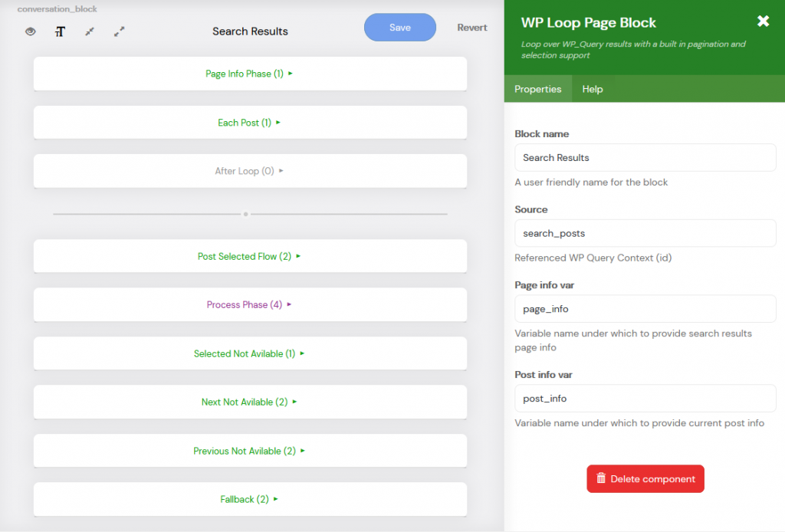The image size is (785, 532).
Task: Expand Process Phase (4) section
Action: click(x=251, y=305)
